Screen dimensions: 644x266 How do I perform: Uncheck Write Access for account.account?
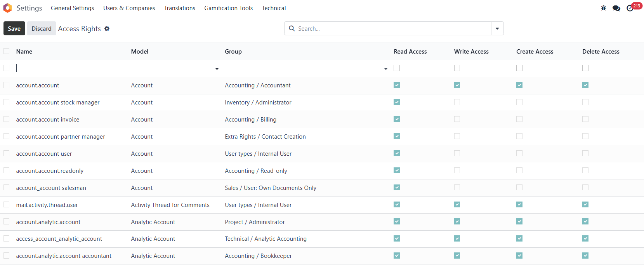pyautogui.click(x=457, y=85)
